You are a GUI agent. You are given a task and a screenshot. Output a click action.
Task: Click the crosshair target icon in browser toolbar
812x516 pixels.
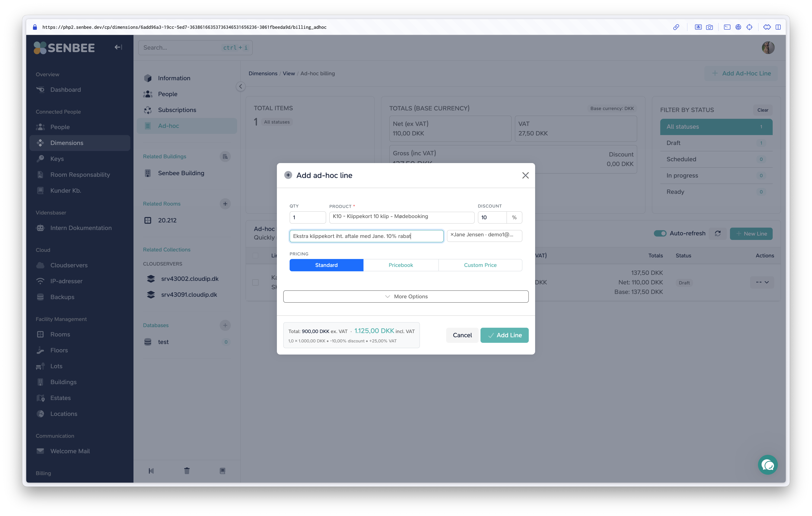click(x=749, y=27)
